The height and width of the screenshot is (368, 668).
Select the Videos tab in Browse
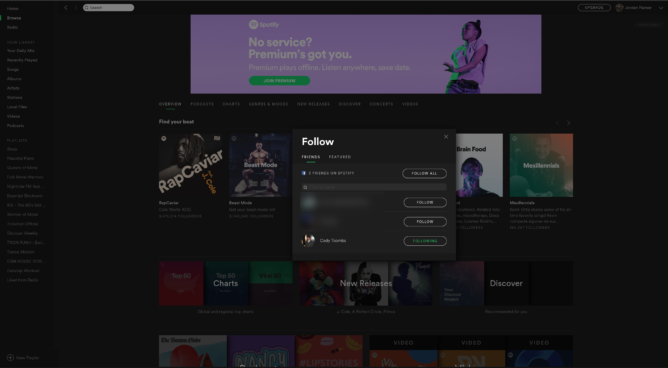pos(410,104)
